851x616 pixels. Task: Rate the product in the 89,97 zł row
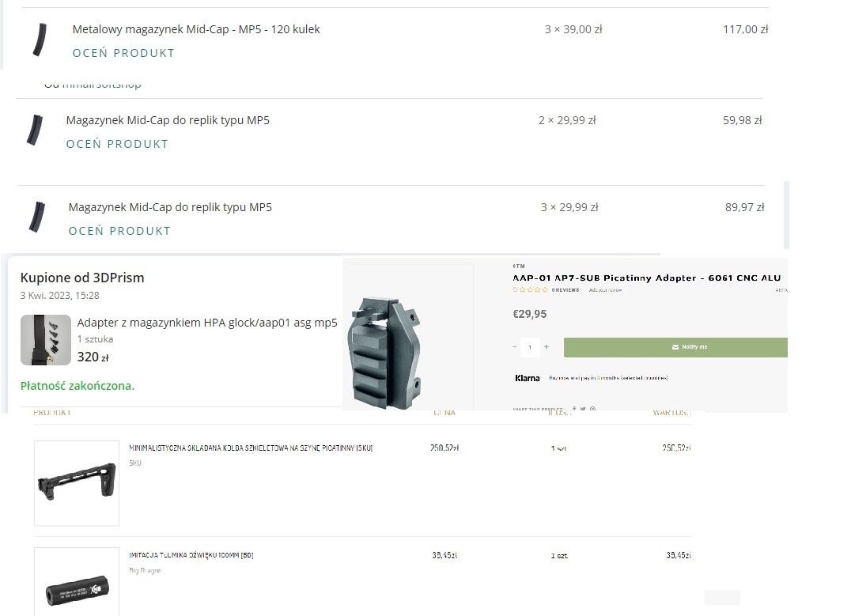point(119,231)
